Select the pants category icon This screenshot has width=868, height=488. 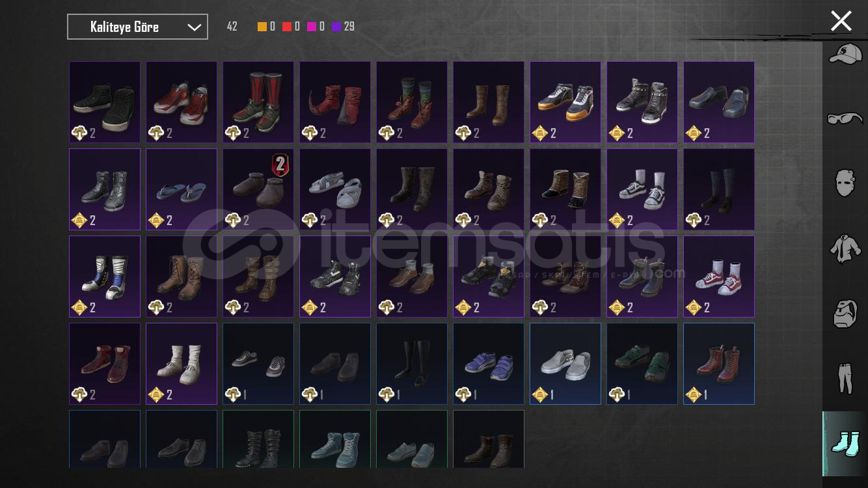(845, 378)
